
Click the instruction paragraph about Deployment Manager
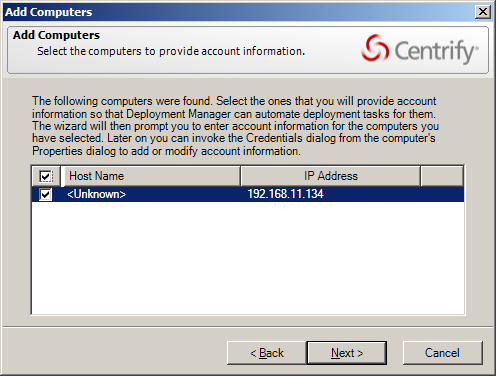tap(235, 126)
